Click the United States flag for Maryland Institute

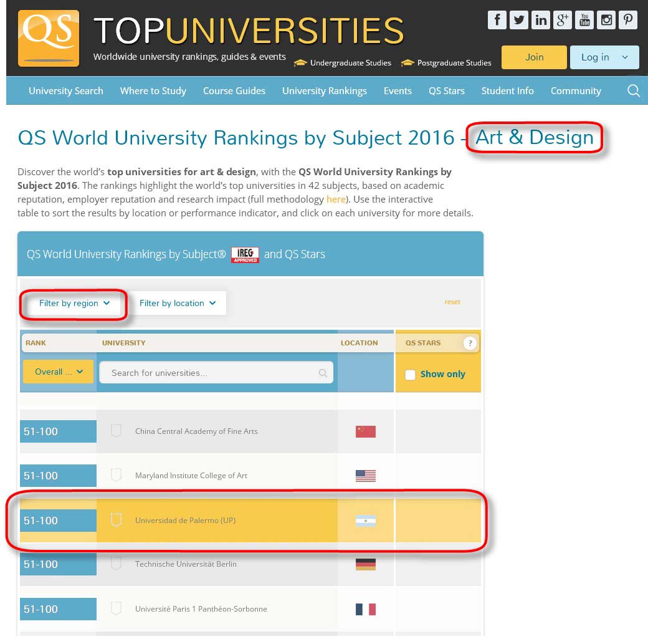[366, 476]
